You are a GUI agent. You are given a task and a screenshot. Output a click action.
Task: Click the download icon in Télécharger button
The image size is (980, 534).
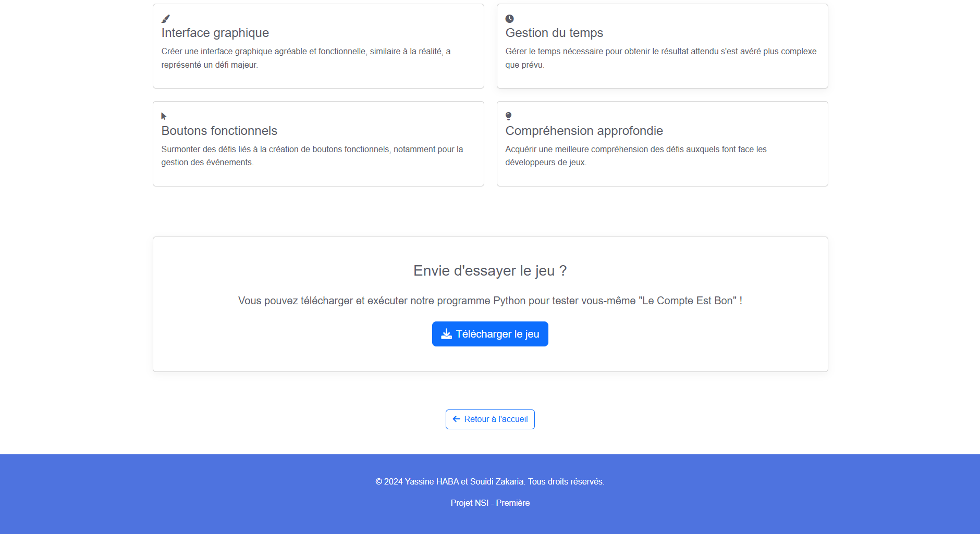pos(446,334)
